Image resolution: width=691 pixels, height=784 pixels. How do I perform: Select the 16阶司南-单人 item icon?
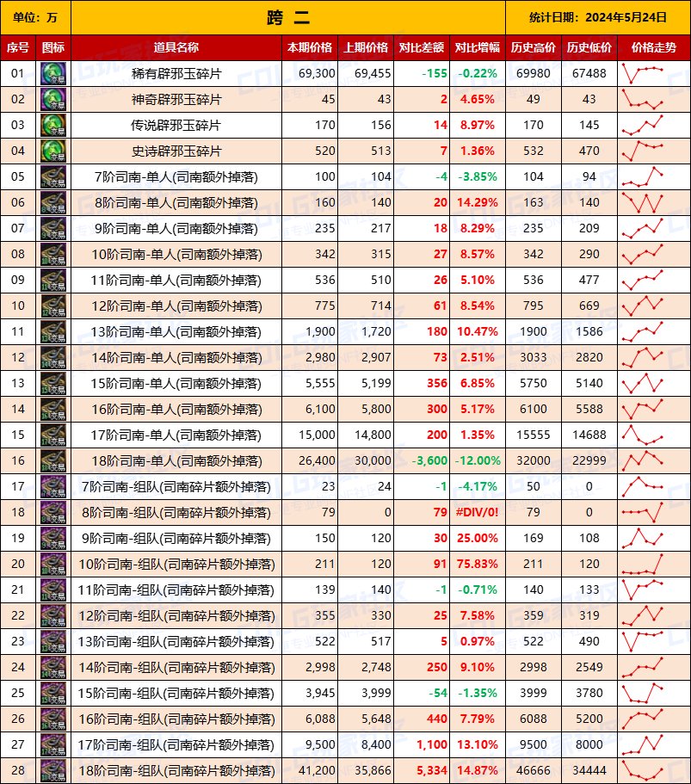[x=53, y=410]
